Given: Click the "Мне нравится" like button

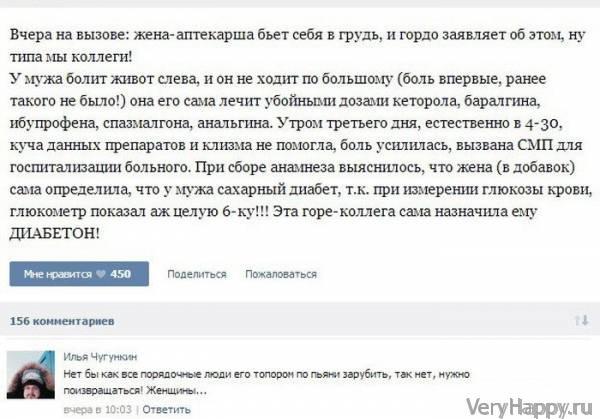Looking at the screenshot, I should (x=79, y=274).
